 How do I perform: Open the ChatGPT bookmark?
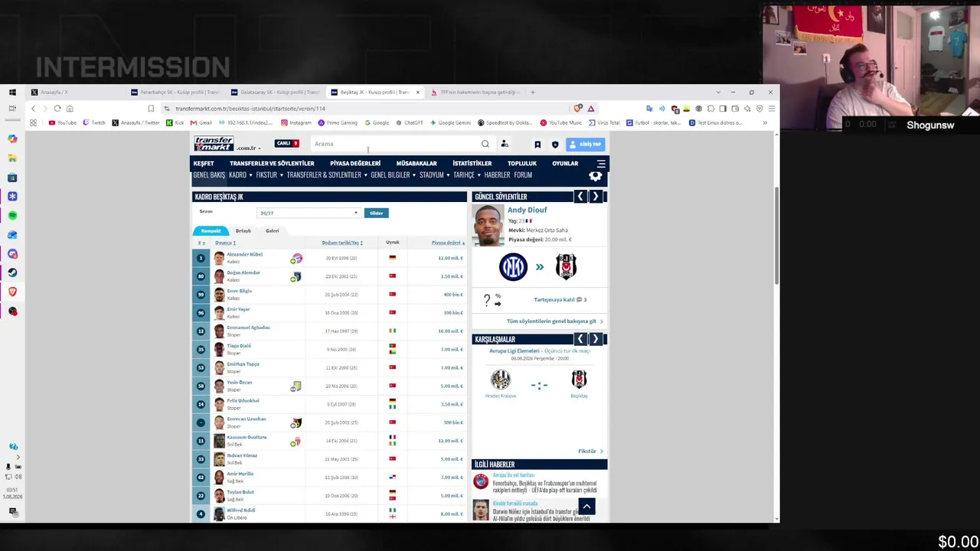point(410,122)
